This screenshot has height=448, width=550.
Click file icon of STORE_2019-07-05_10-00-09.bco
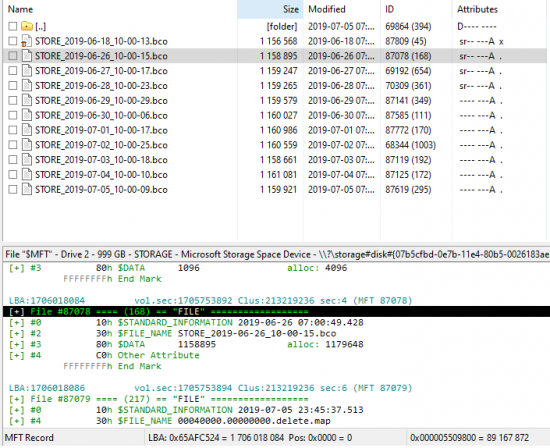pyautogui.click(x=27, y=189)
